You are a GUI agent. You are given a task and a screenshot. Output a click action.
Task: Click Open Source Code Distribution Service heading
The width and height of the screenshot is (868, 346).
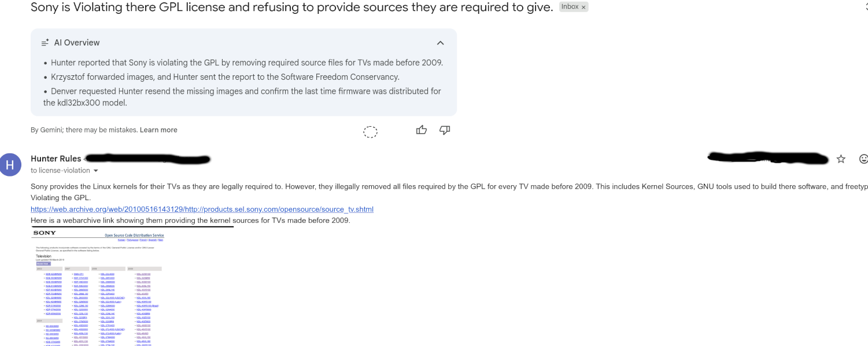click(134, 235)
